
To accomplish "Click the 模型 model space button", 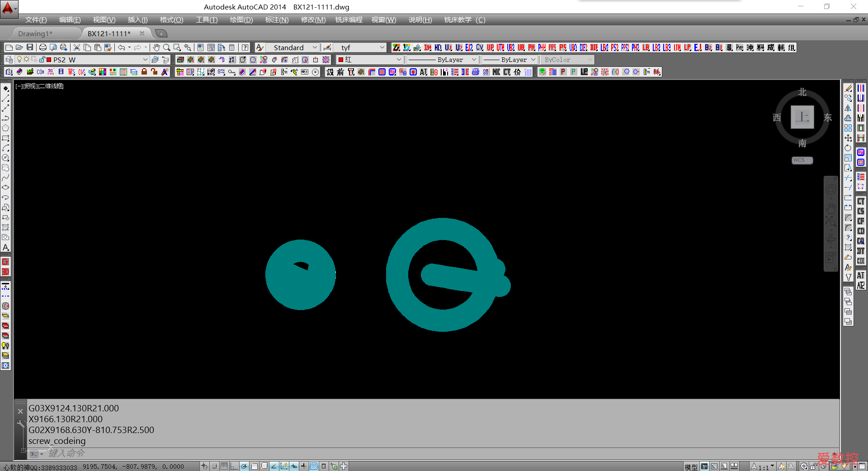I will tap(691, 466).
